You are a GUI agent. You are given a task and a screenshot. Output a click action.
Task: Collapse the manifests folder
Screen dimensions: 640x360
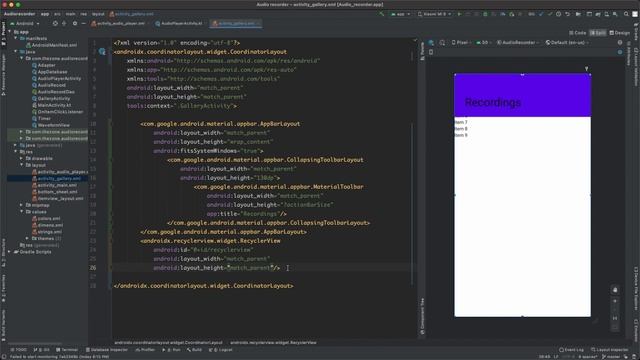pos(16,38)
